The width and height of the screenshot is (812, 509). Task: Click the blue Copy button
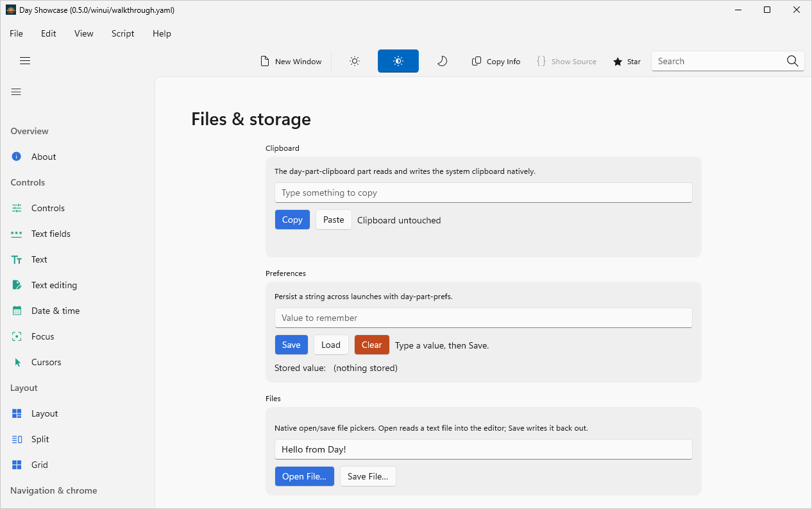[x=292, y=220]
